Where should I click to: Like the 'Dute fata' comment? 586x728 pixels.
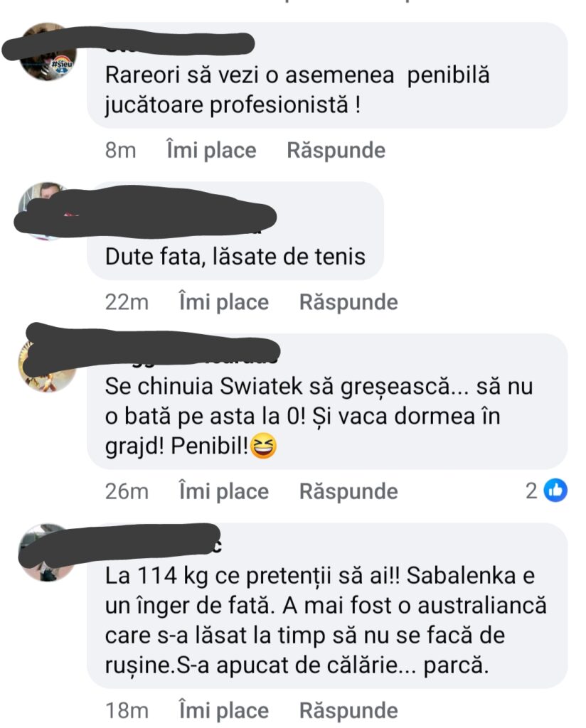click(224, 302)
